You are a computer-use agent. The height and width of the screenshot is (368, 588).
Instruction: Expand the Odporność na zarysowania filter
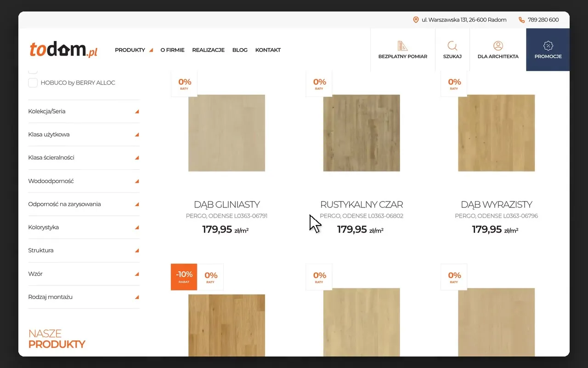[x=84, y=204]
